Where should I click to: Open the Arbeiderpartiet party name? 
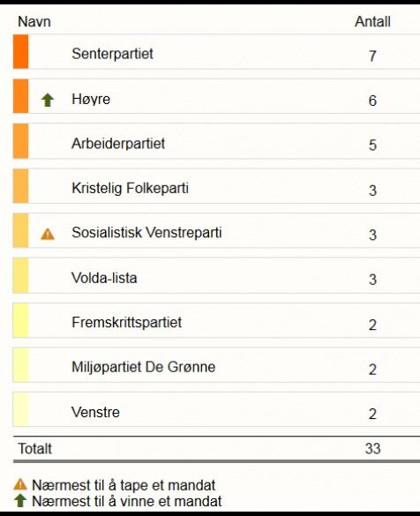pyautogui.click(x=118, y=144)
